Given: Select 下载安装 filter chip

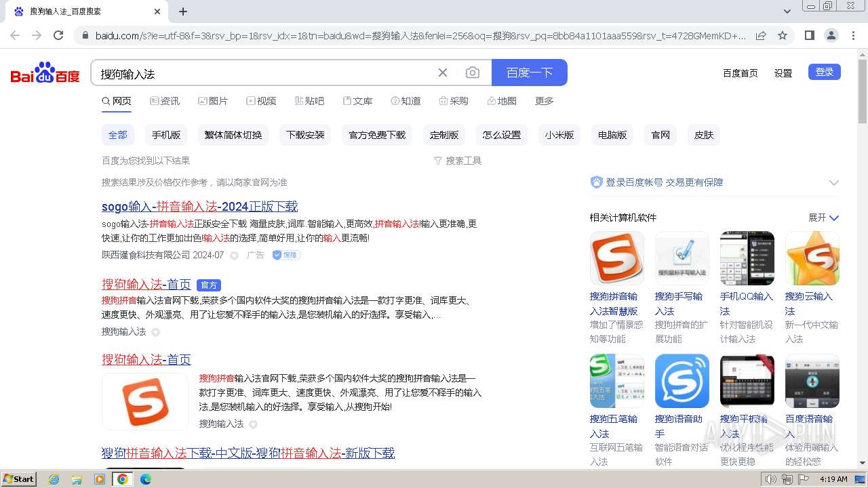Looking at the screenshot, I should 305,135.
